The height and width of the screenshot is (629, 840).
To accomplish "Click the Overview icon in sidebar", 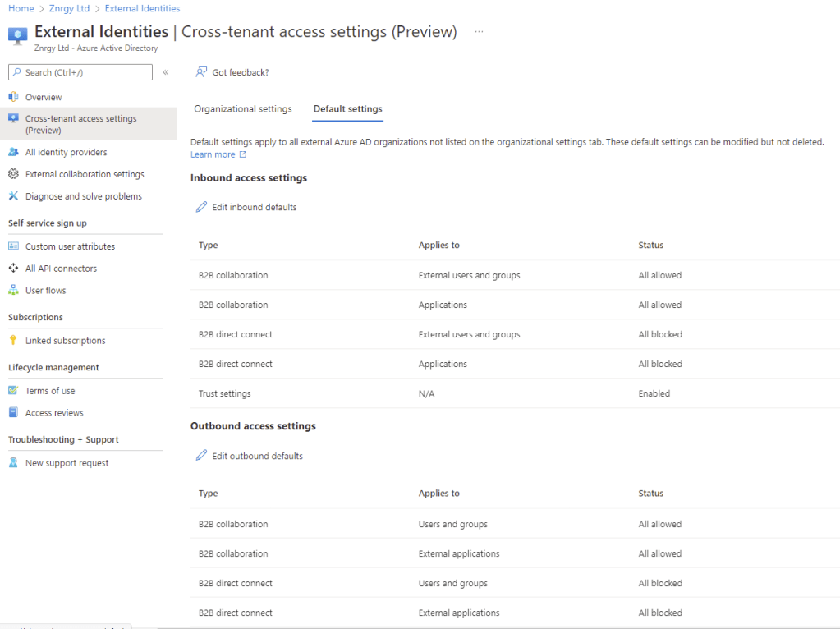I will tap(13, 97).
